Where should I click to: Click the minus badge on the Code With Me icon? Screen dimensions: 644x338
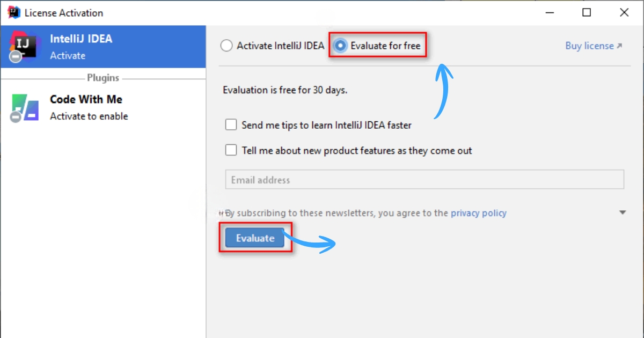pos(16,116)
